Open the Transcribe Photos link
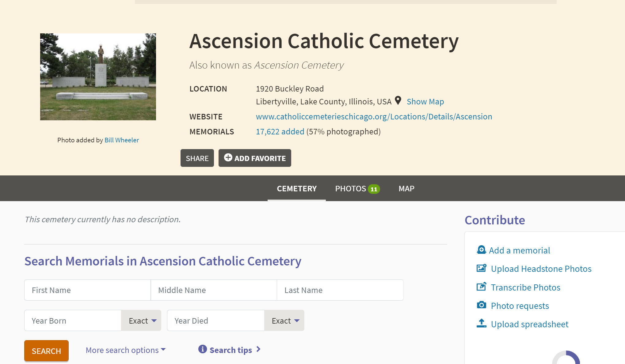This screenshot has height=364, width=625. 525,287
